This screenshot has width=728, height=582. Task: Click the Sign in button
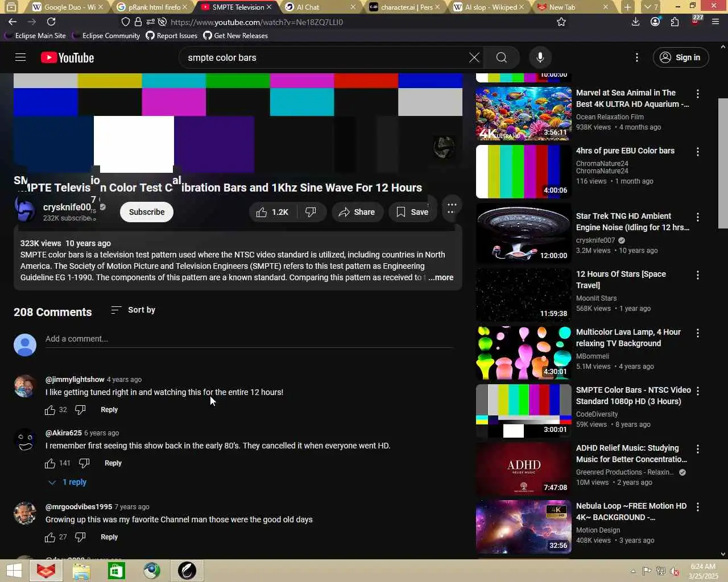click(680, 57)
